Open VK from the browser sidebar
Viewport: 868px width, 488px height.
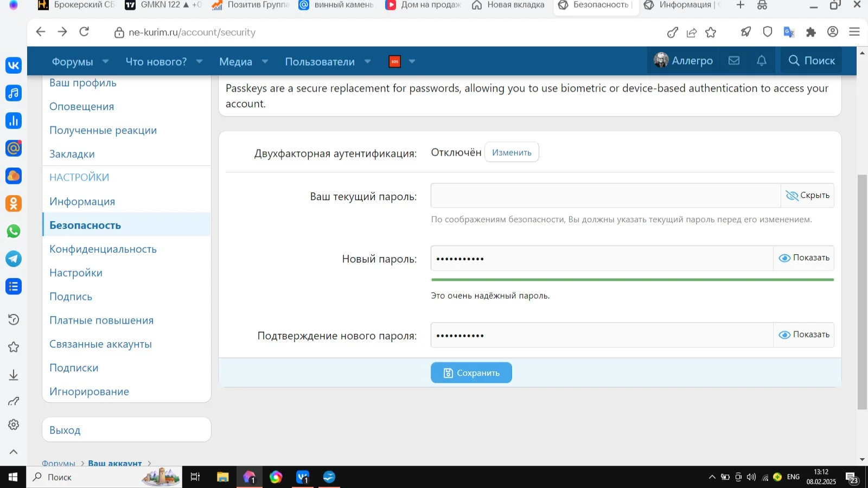[x=13, y=65]
